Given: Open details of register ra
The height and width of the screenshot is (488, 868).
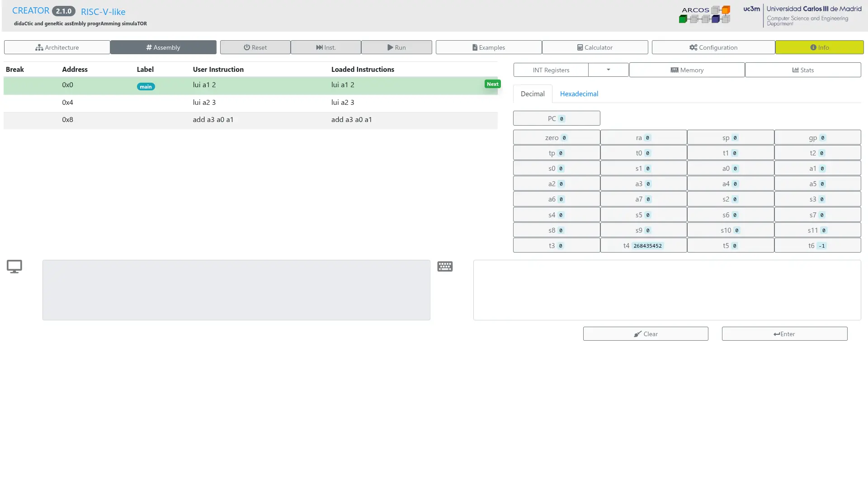Looking at the screenshot, I should 643,137.
